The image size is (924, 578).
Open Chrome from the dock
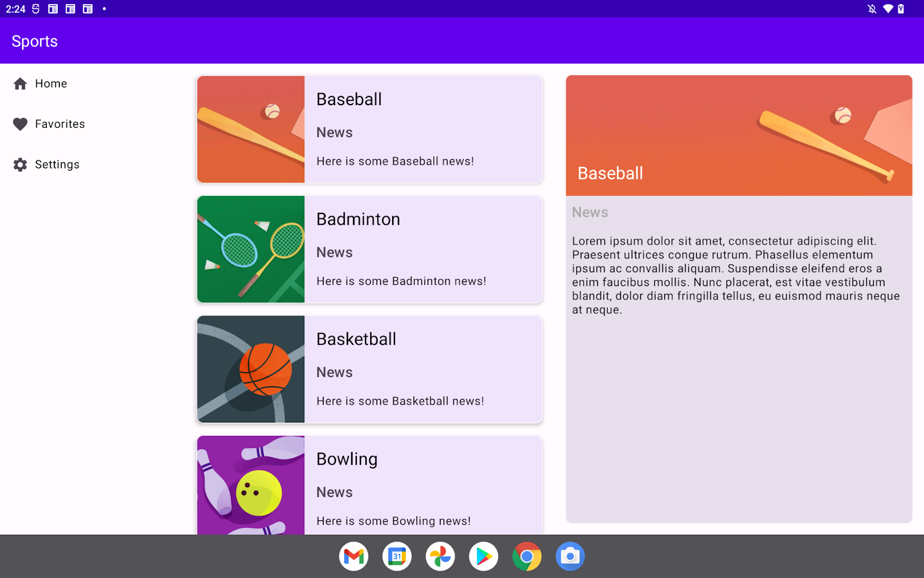tap(527, 556)
